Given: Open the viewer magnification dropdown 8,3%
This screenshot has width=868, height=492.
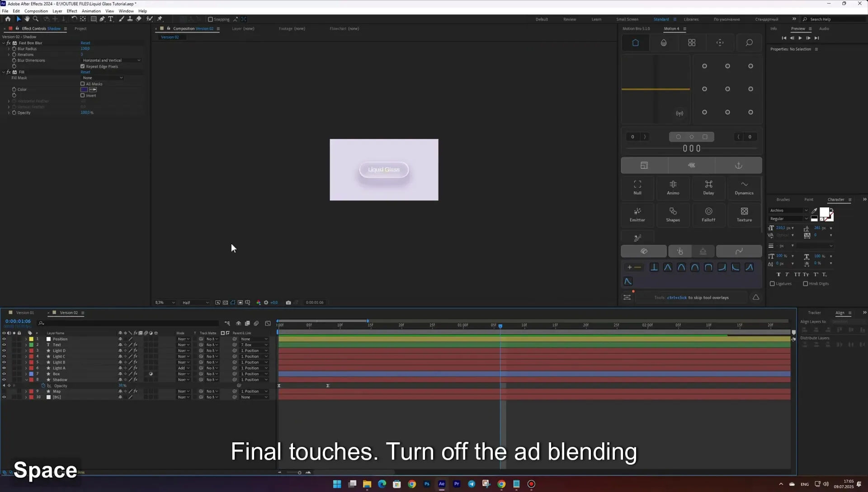Looking at the screenshot, I should point(165,303).
